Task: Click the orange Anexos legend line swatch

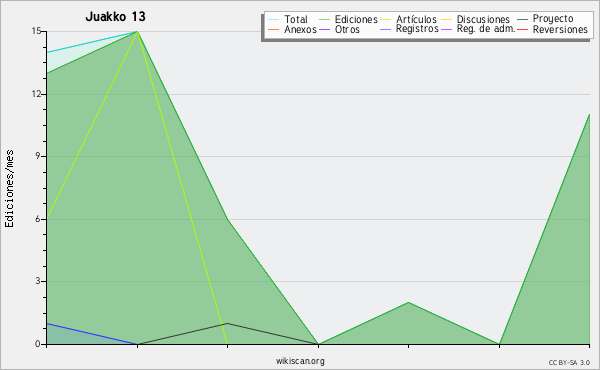Action: coord(274,29)
